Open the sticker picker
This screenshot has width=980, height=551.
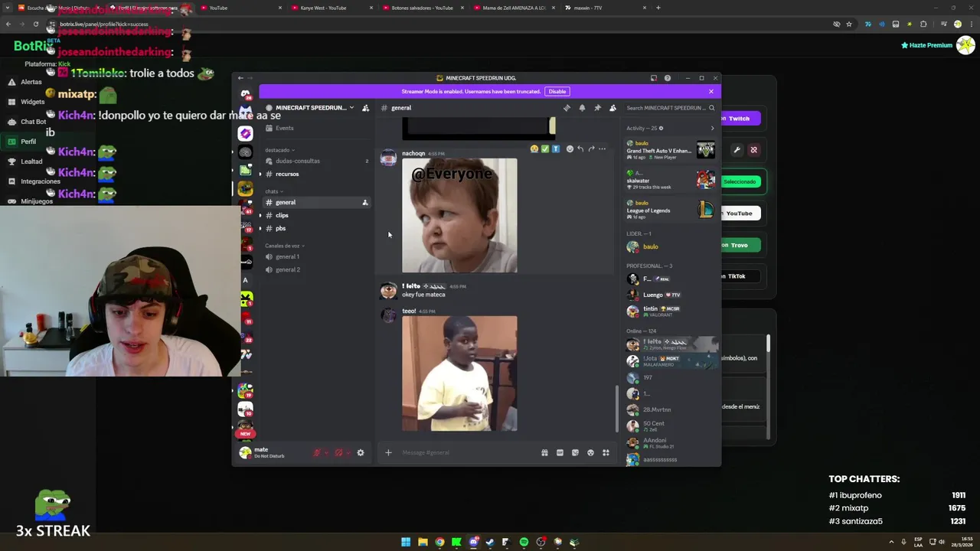[575, 452]
